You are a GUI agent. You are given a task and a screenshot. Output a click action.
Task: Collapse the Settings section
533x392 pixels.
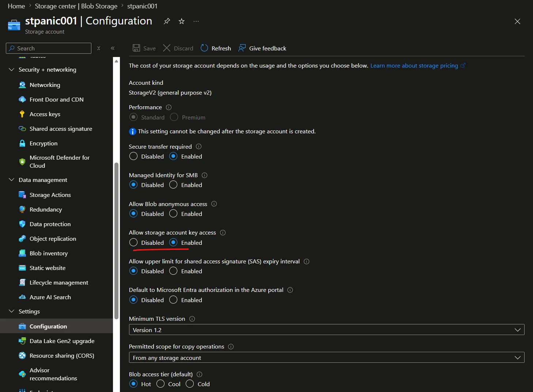click(11, 311)
